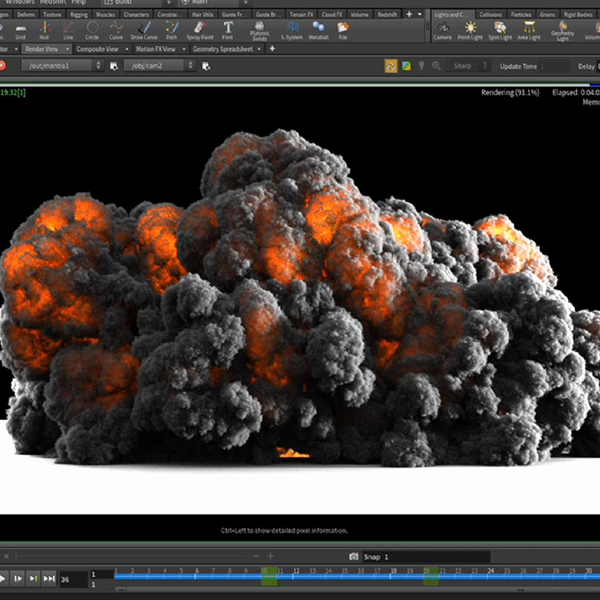Toggle the auto-update render icon
The height and width of the screenshot is (600, 600).
390,66
